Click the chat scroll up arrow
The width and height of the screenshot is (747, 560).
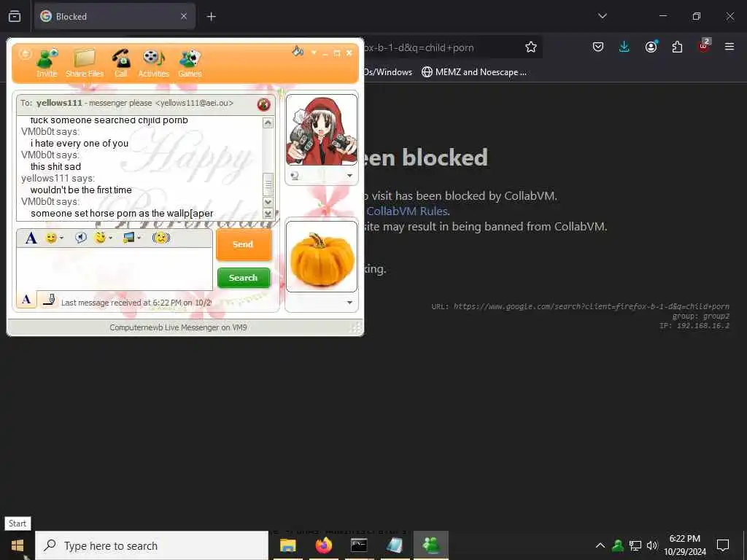click(x=268, y=123)
